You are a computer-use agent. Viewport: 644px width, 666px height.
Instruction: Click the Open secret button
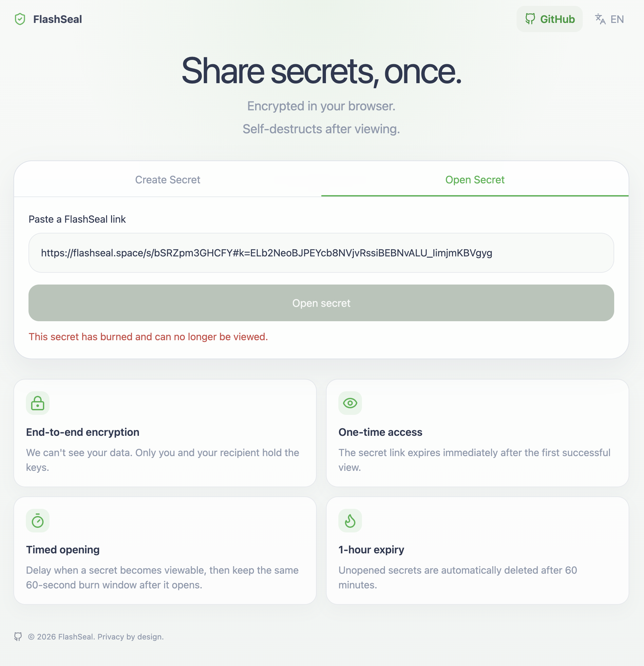321,303
